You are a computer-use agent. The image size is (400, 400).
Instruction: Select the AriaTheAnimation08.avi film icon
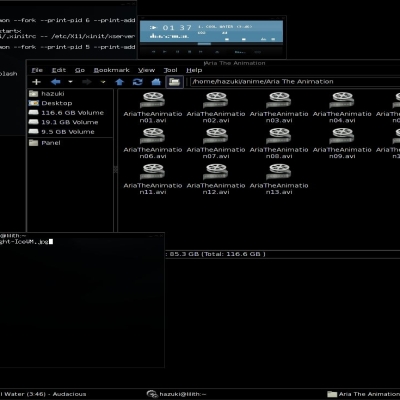(x=279, y=136)
